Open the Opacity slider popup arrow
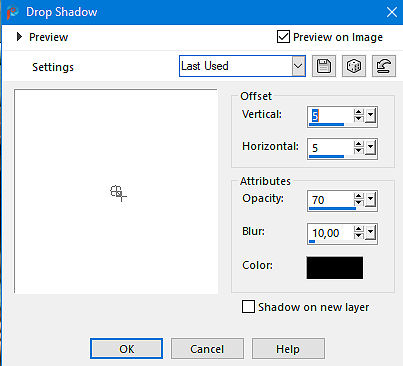 click(370, 200)
